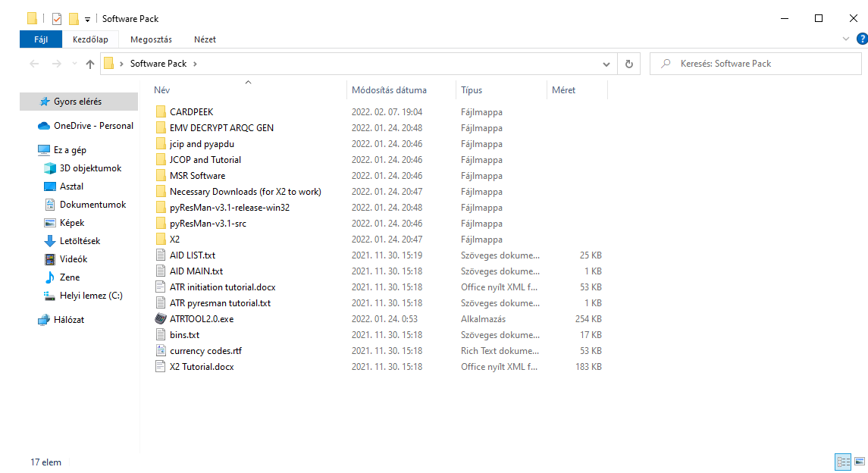Open the EMV DECRYPT ARQC GEN folder icon
Viewport: 868px width, 473px height.
161,128
